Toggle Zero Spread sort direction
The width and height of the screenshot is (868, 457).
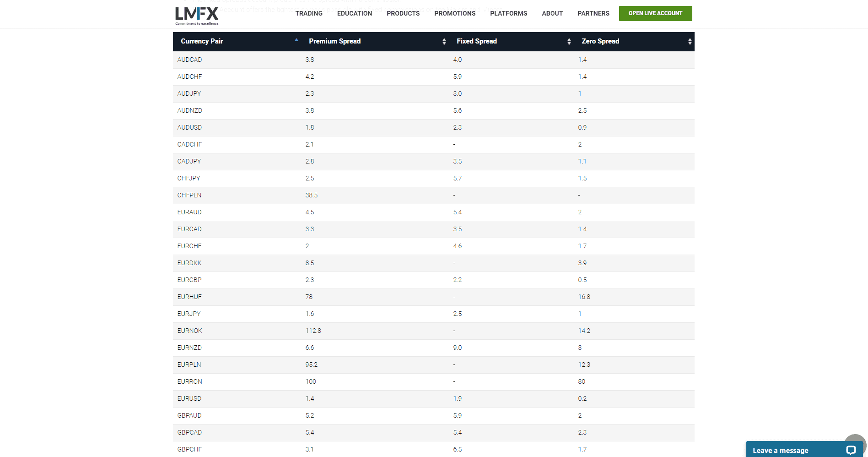[x=690, y=41]
